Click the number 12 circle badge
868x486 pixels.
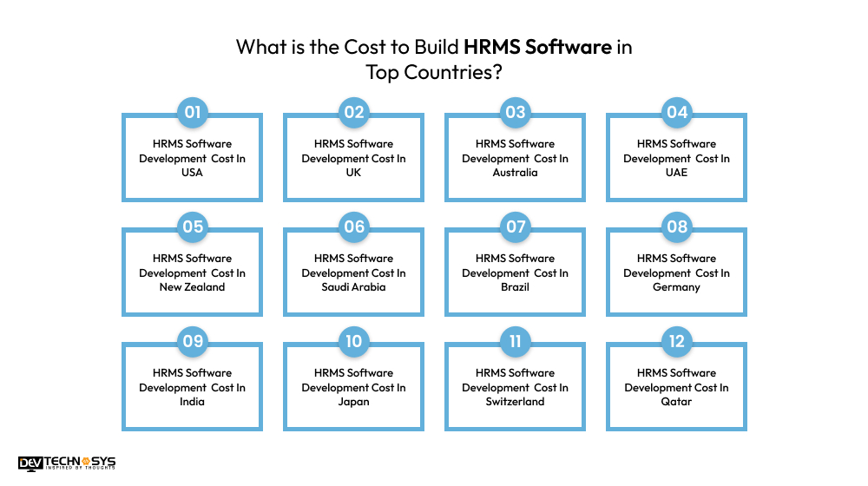click(677, 342)
